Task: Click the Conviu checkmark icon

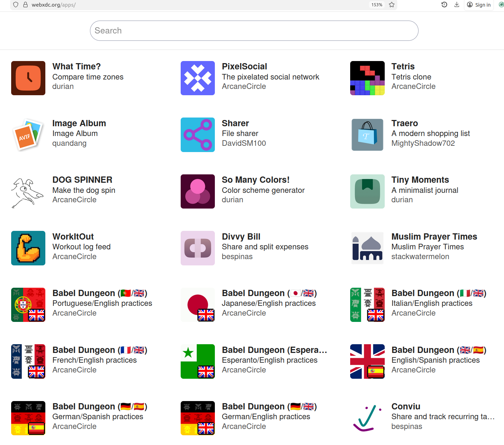Action: 367,418
